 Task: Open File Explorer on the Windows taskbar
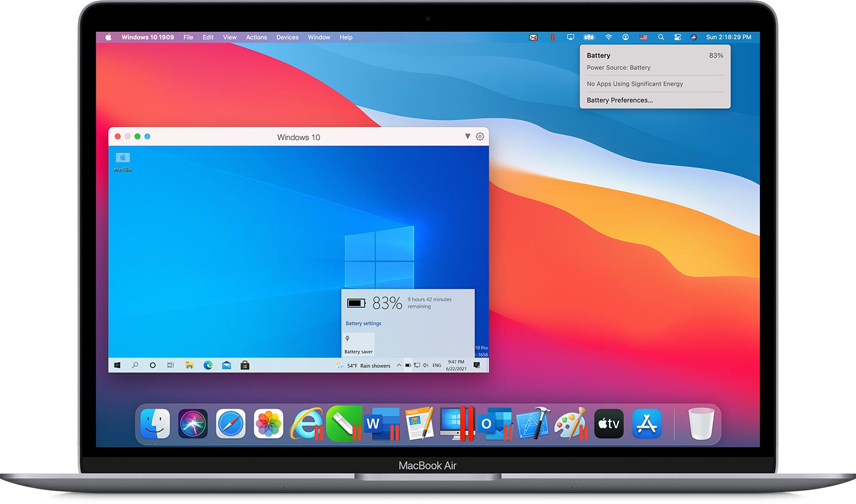click(x=189, y=365)
